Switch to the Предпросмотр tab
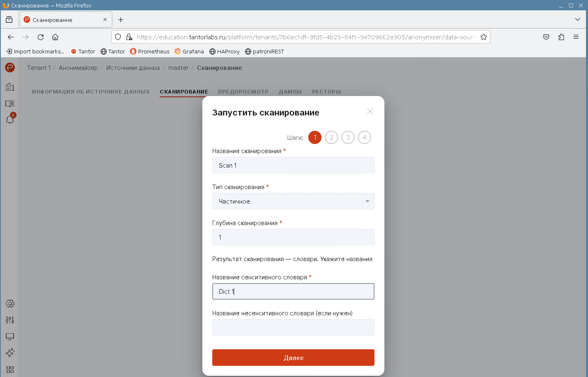The width and height of the screenshot is (588, 377). (x=243, y=92)
